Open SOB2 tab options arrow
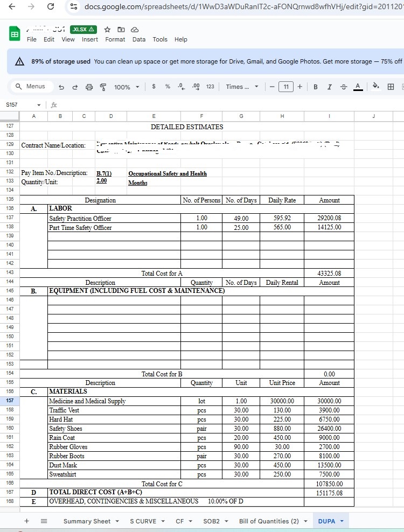The height and width of the screenshot is (532, 404). click(226, 521)
